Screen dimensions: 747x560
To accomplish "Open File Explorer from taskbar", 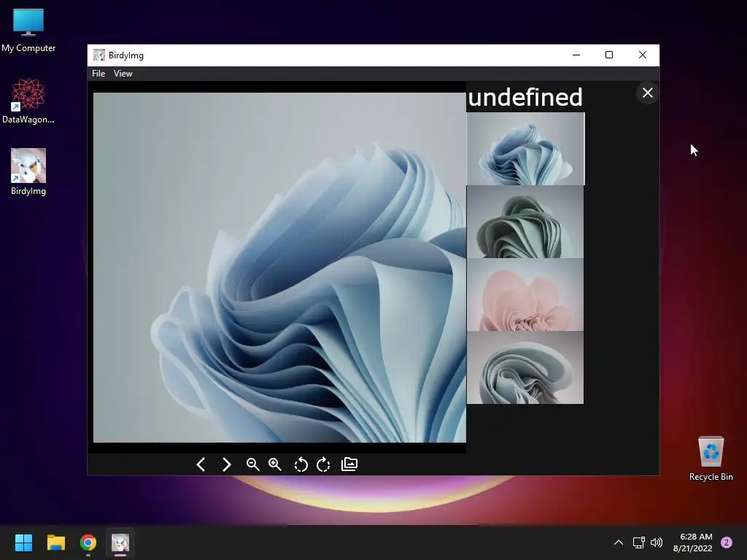I will (55, 542).
